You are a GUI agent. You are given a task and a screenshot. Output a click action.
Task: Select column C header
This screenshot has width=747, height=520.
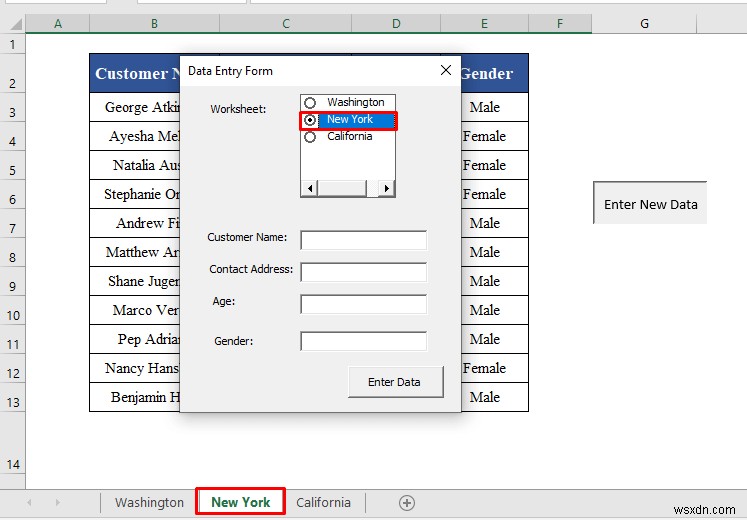click(286, 24)
